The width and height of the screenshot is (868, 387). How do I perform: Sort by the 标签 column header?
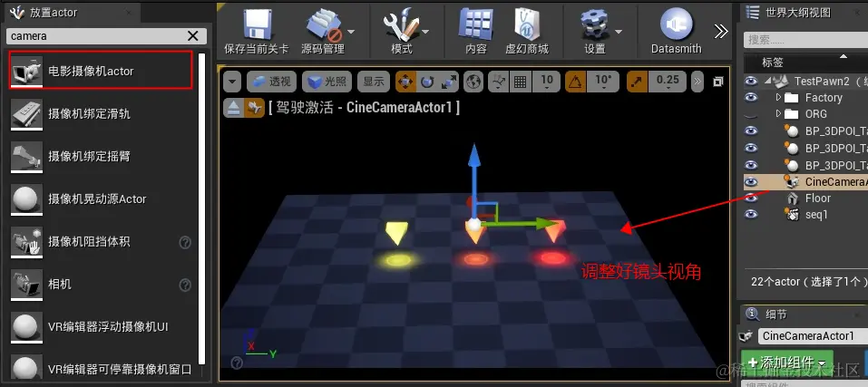click(773, 63)
